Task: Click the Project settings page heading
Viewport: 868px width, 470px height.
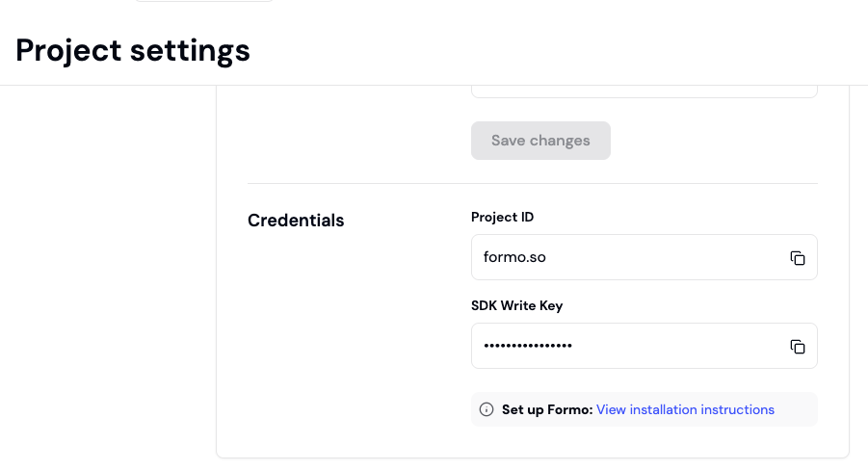Action: coord(133,50)
